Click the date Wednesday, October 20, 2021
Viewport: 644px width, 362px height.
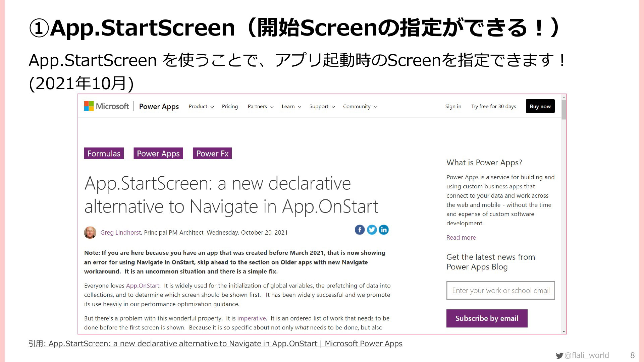[247, 233]
